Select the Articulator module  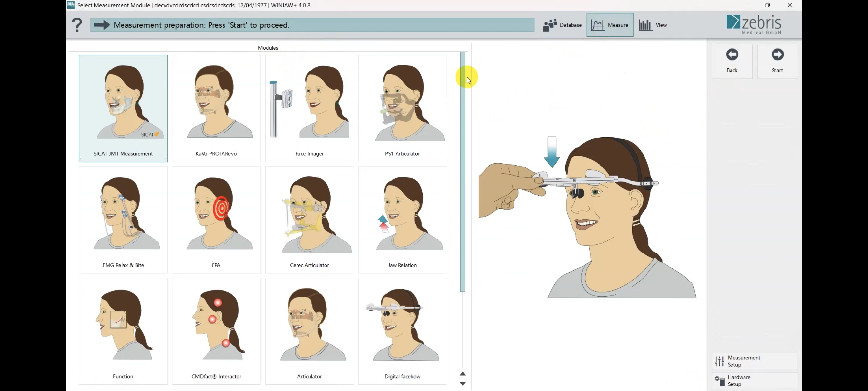(309, 331)
